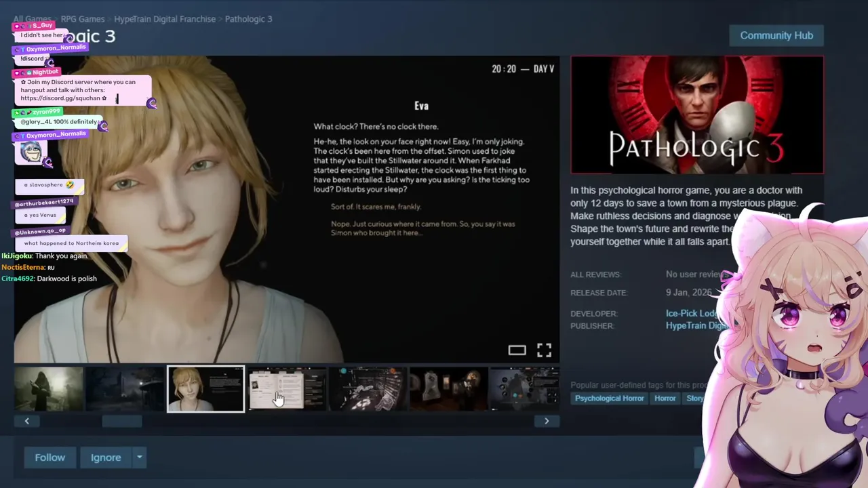This screenshot has width=868, height=488.
Task: Expand the Ignore options dropdown arrow
Action: 139,457
